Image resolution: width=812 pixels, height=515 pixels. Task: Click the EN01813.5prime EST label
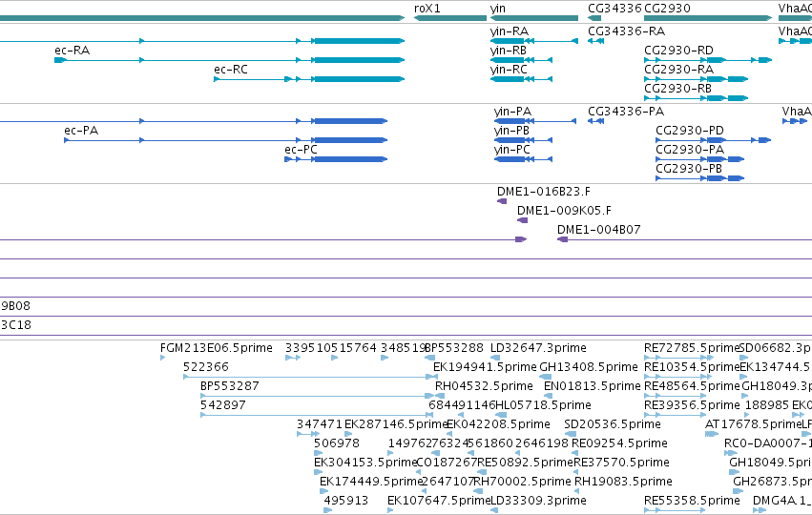(x=593, y=386)
